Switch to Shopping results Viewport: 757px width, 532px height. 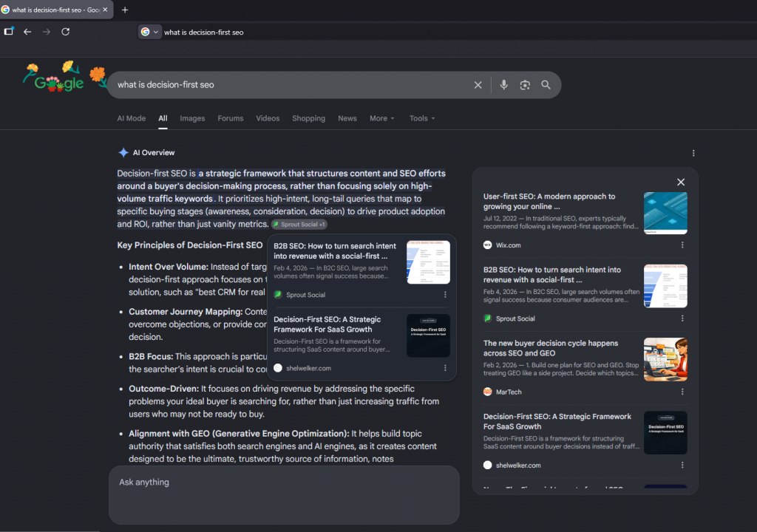(x=308, y=118)
